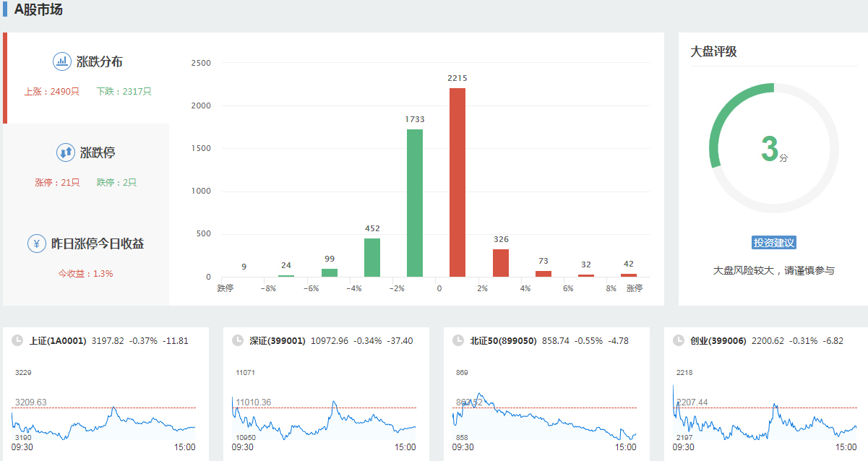Image resolution: width=868 pixels, height=461 pixels.
Task: Click the clock icon next to 北证50(899050)
Action: (458, 340)
